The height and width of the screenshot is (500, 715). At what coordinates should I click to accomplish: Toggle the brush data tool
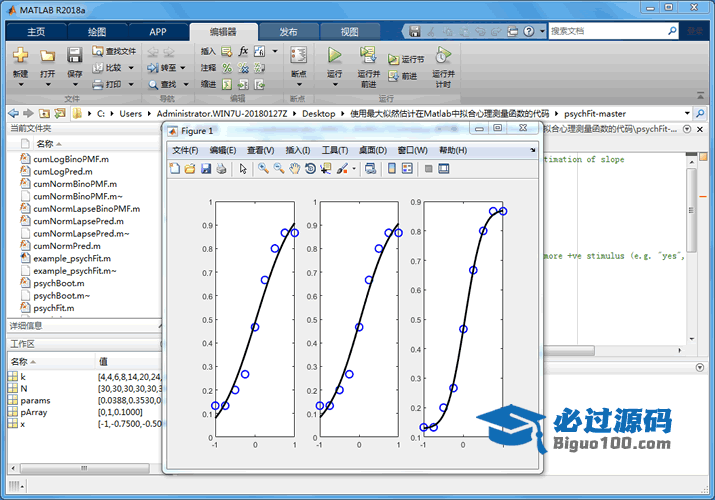(342, 169)
